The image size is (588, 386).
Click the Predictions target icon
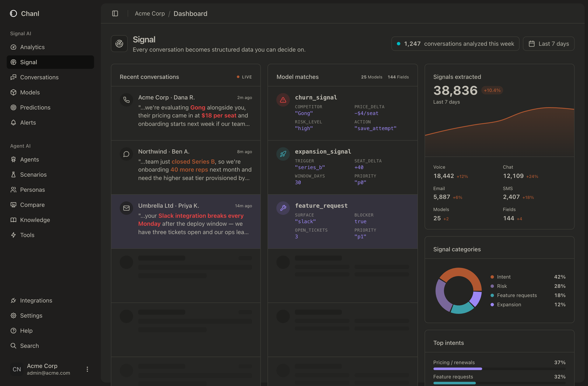[13, 107]
